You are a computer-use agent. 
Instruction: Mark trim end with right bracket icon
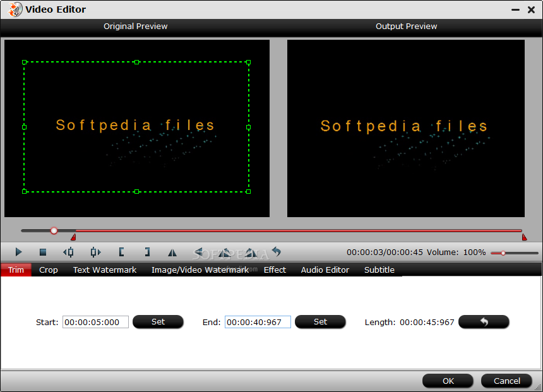(x=147, y=252)
